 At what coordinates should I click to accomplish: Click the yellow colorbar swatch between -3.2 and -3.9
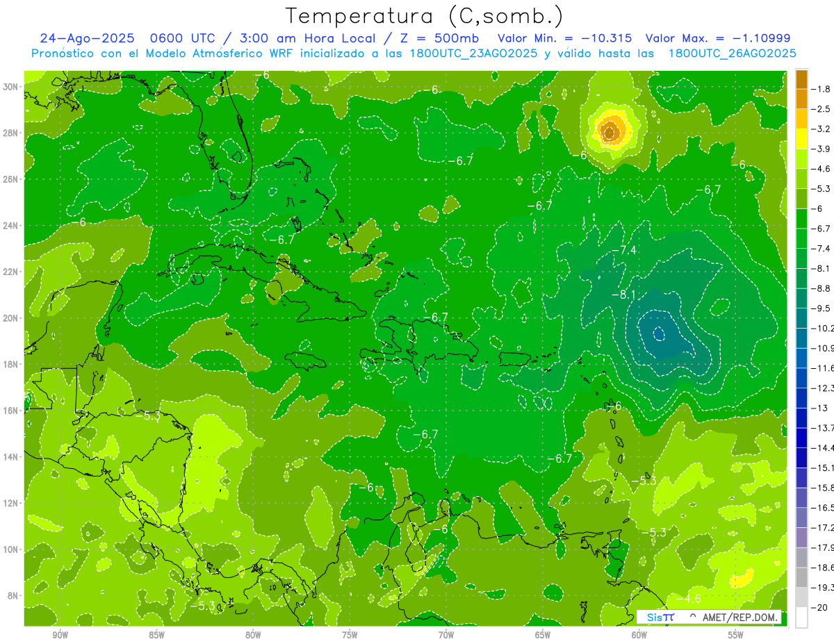(x=801, y=139)
